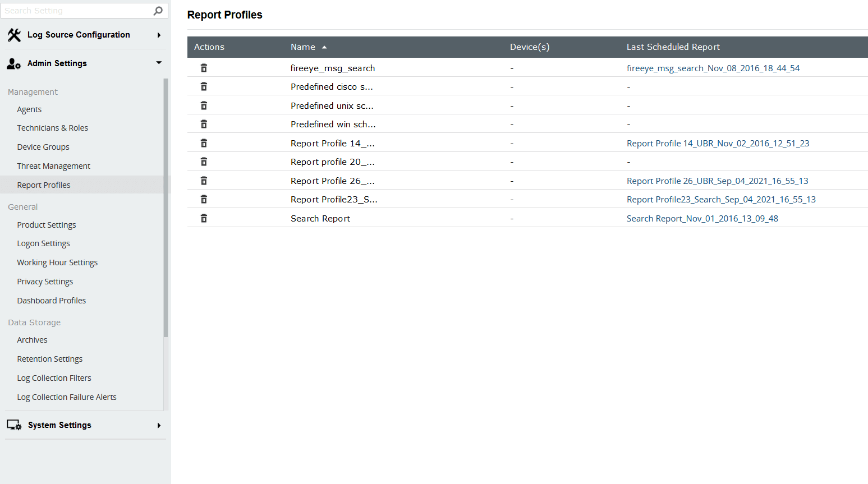Click the Admin Settings user gear icon
The height and width of the screenshot is (484, 868).
(x=13, y=63)
